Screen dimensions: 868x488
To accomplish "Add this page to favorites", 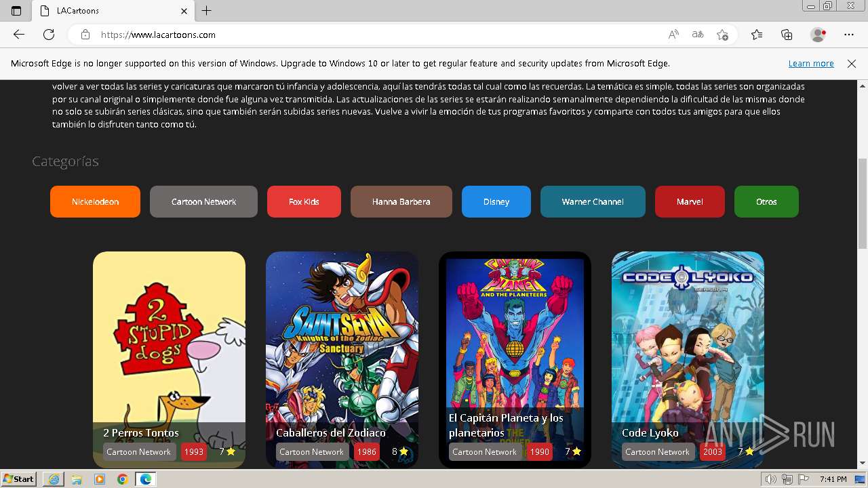I will tap(722, 35).
